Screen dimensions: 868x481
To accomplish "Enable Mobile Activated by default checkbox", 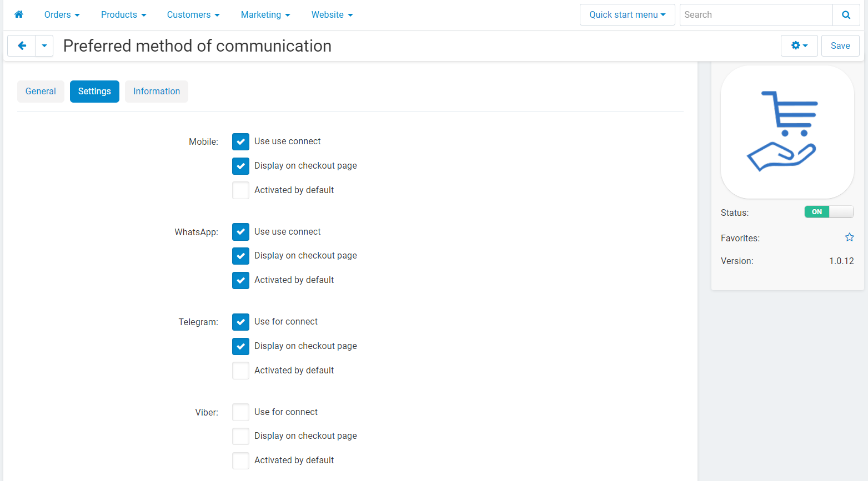I will 240,190.
